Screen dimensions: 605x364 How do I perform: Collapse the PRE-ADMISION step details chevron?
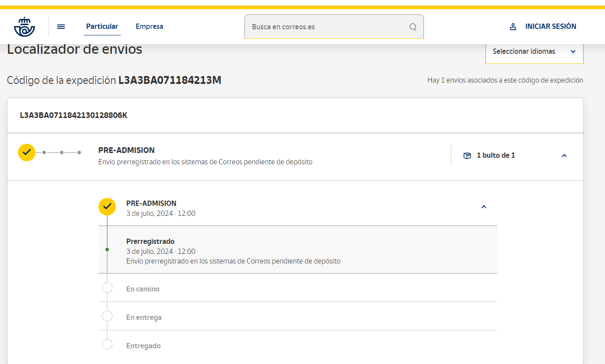coord(484,207)
